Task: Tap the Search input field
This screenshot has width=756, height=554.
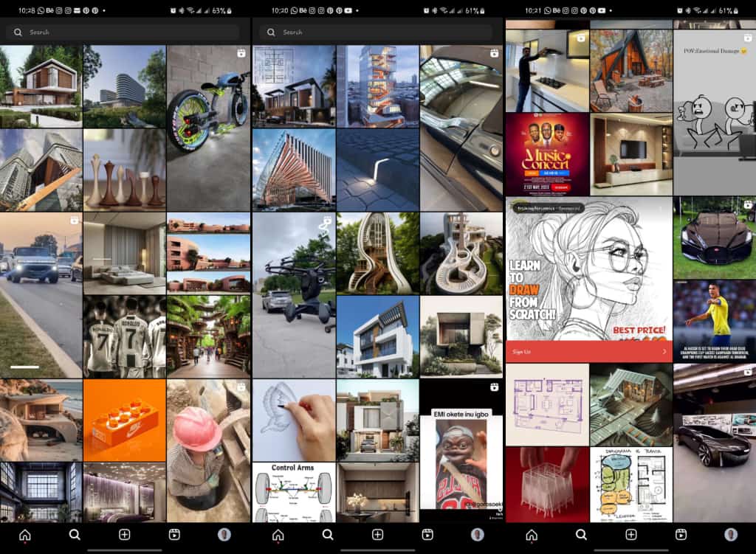Action: click(x=126, y=32)
